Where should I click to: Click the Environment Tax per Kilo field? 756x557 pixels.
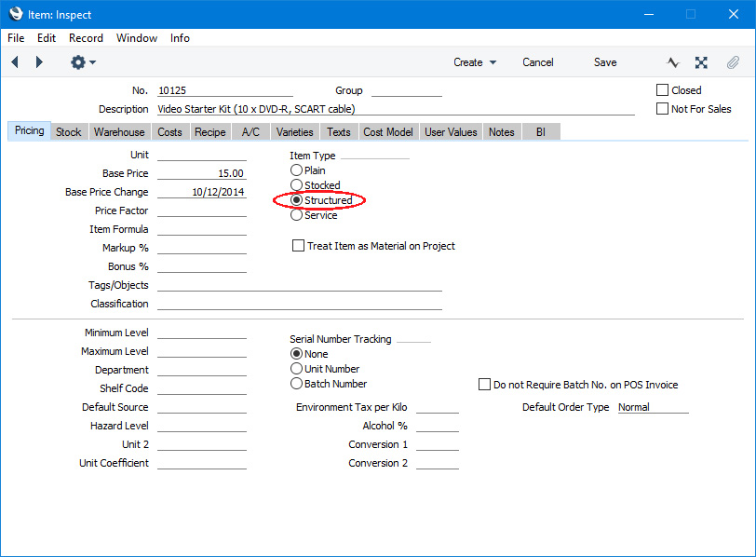(x=438, y=407)
